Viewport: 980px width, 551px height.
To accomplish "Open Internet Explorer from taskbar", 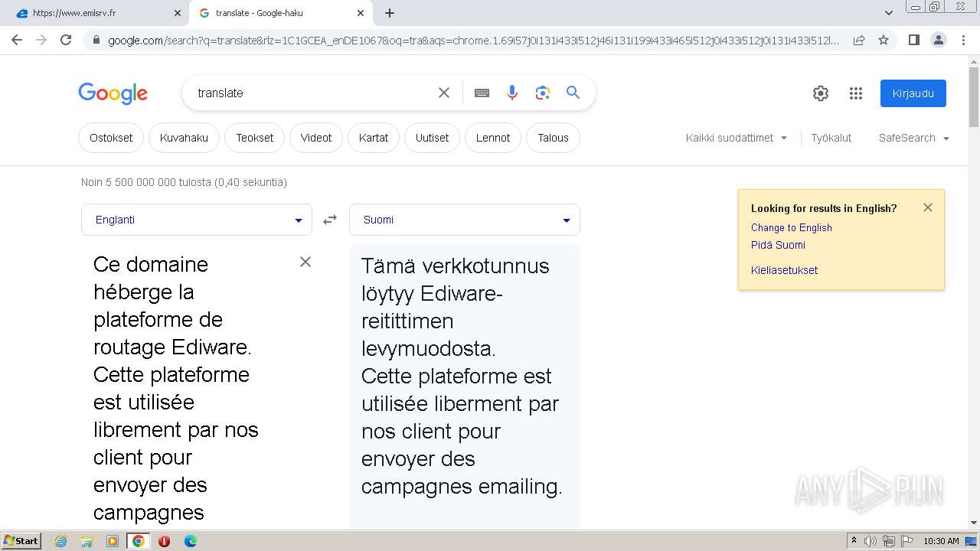I will pos(60,541).
